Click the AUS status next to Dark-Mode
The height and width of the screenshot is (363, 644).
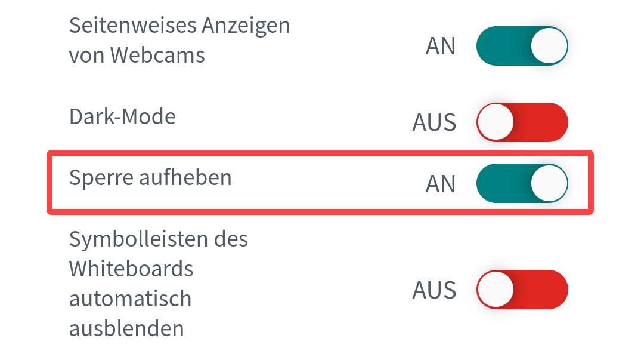pyautogui.click(x=434, y=123)
